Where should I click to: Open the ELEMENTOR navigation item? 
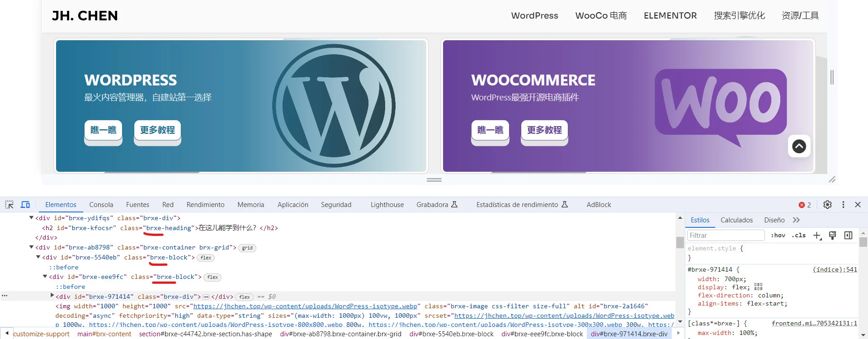670,16
